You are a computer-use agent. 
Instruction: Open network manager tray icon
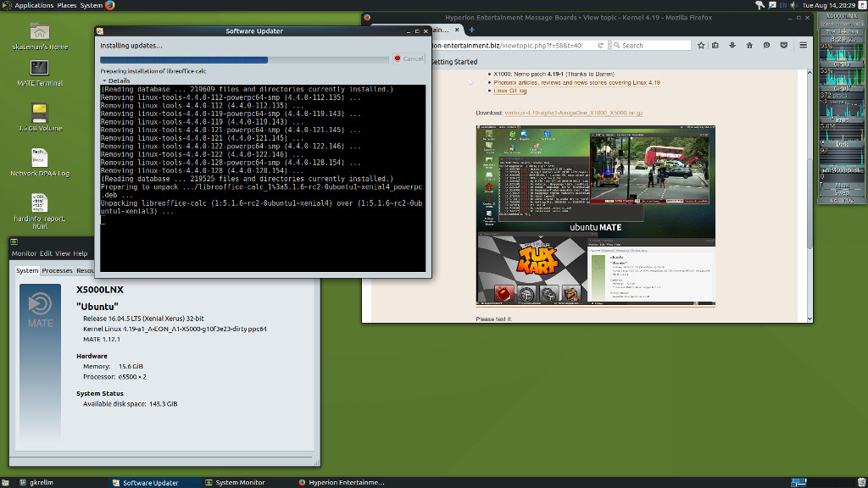click(x=759, y=5)
